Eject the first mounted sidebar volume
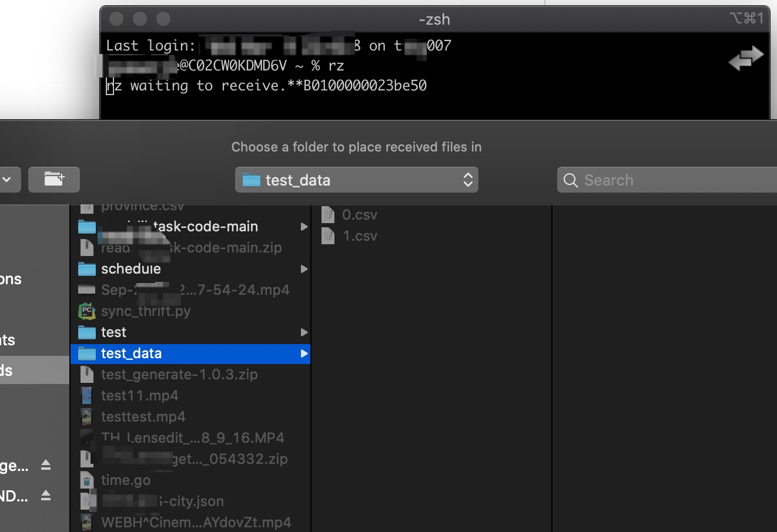 tap(46, 466)
